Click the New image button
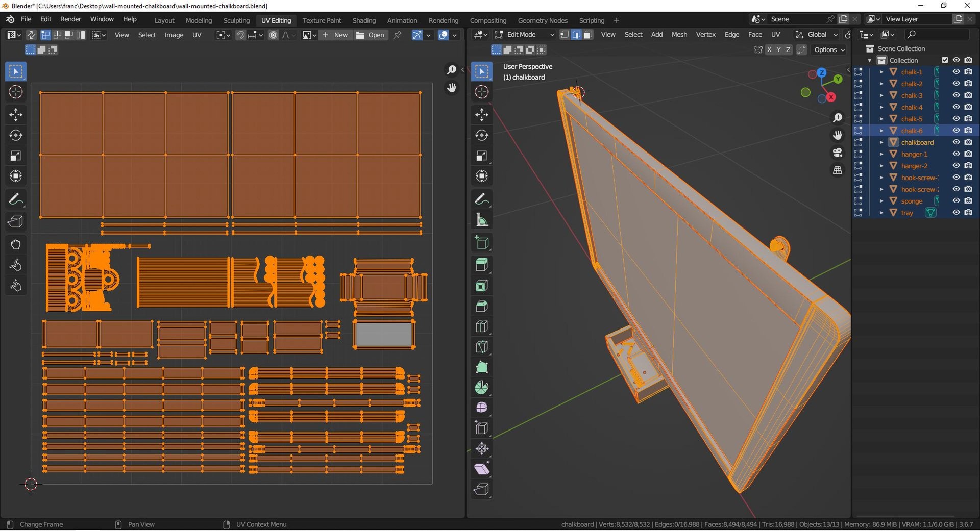 click(x=335, y=35)
